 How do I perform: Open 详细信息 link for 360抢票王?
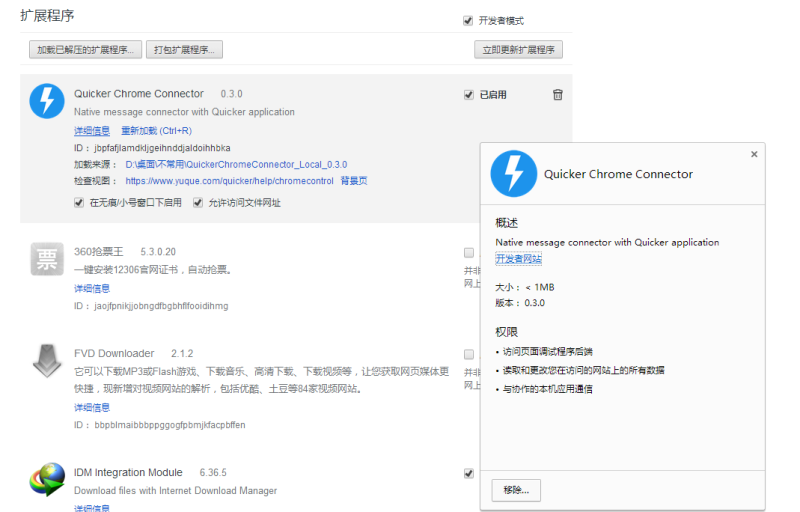pyautogui.click(x=92, y=289)
